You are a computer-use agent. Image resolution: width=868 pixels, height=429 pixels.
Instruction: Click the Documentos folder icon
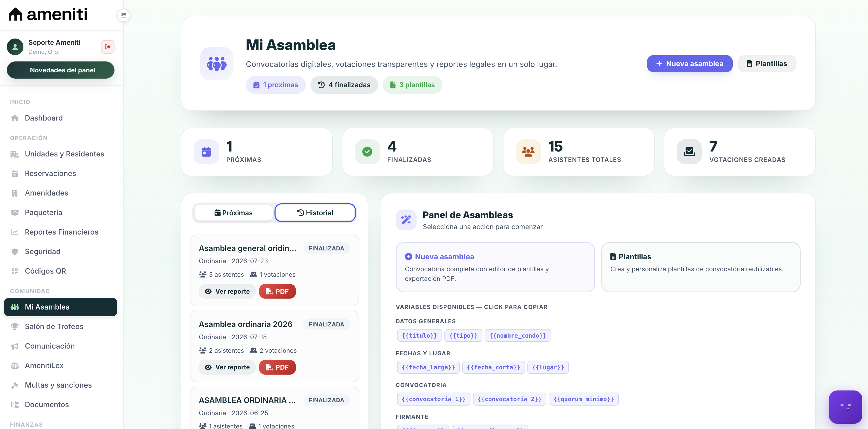(x=15, y=404)
